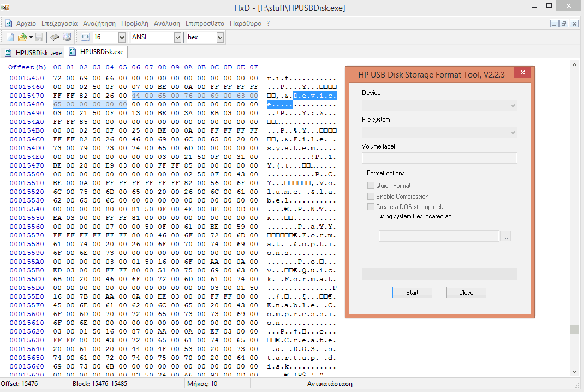This screenshot has width=584, height=392.
Task: Open the Αναζήτηση menu
Action: (x=99, y=23)
